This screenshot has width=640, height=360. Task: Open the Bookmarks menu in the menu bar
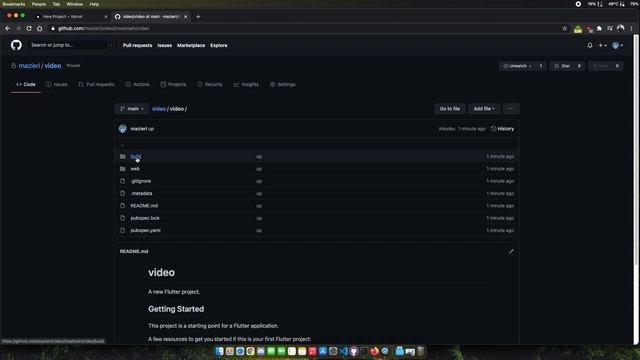pos(13,4)
